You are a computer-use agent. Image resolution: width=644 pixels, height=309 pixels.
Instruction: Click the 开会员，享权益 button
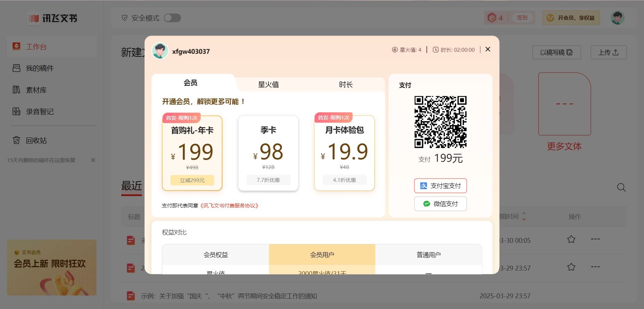coord(571,18)
